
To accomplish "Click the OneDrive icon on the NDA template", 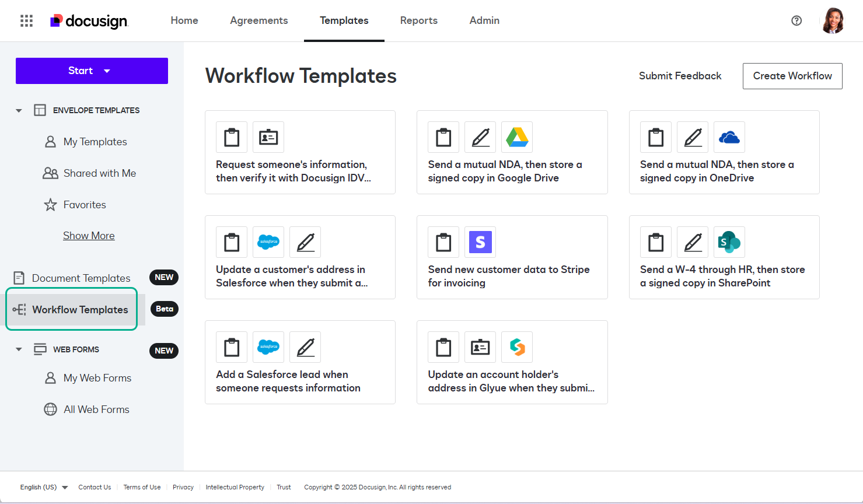I will click(729, 137).
